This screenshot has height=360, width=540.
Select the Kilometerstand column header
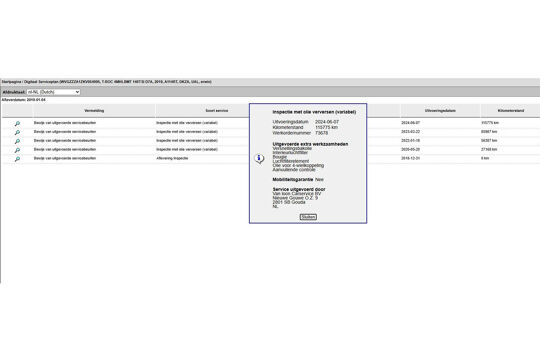tap(511, 111)
